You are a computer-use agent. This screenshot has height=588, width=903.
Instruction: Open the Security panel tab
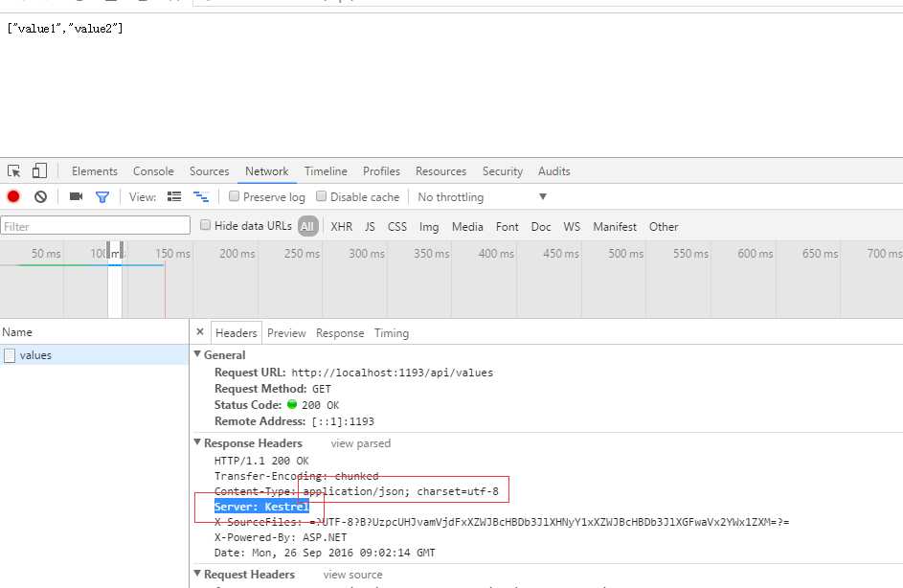tap(502, 171)
